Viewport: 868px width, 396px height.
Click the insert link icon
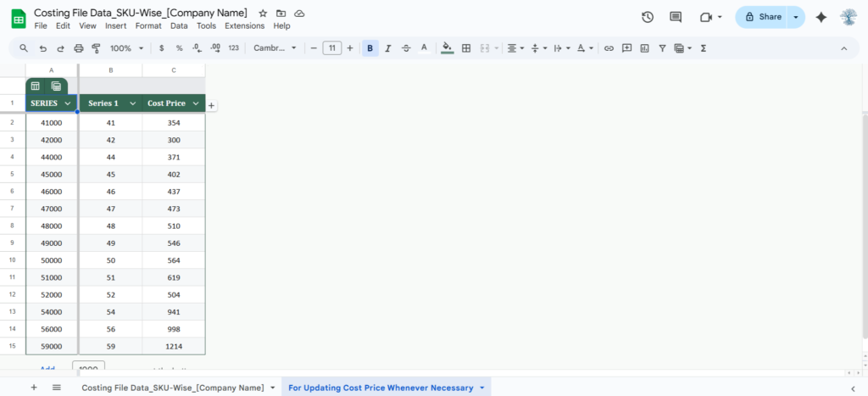pos(609,48)
